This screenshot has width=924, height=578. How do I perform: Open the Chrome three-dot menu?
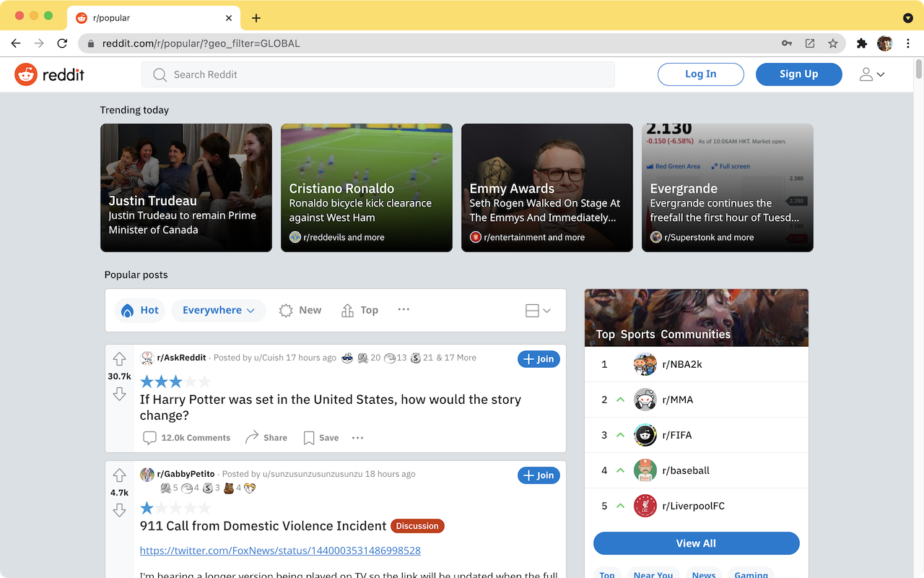tap(908, 43)
